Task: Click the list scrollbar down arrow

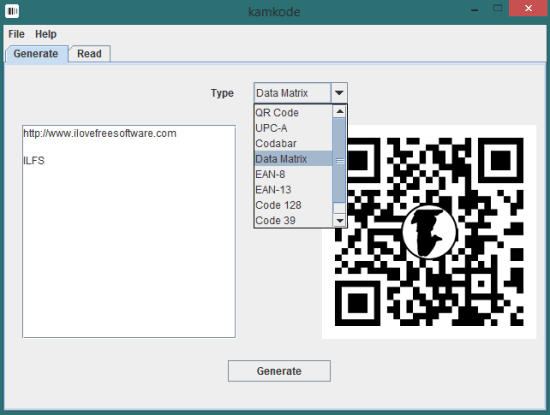Action: coord(340,221)
